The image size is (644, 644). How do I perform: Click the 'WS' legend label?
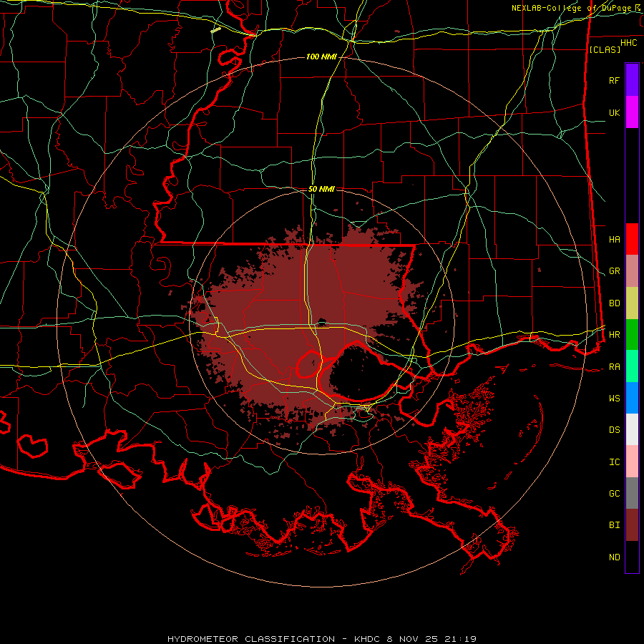click(x=614, y=399)
